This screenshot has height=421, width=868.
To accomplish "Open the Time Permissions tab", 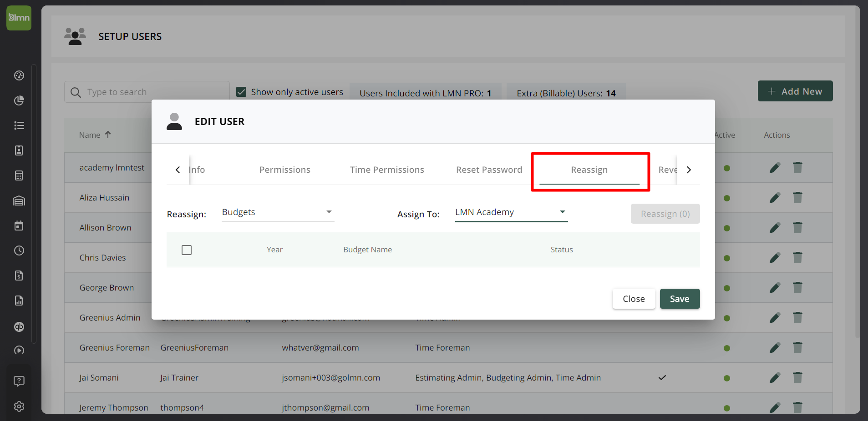I will click(x=387, y=169).
